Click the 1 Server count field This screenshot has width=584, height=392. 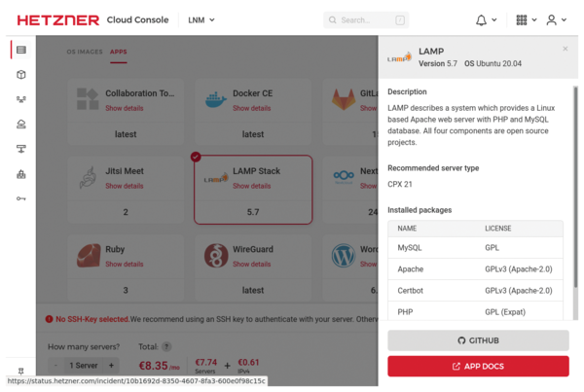(x=84, y=366)
